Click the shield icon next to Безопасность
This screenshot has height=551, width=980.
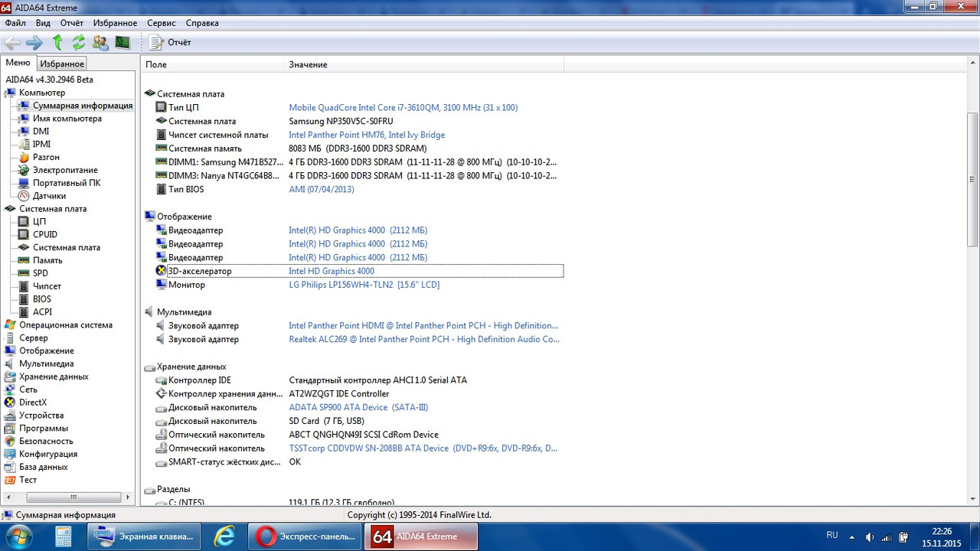10,441
